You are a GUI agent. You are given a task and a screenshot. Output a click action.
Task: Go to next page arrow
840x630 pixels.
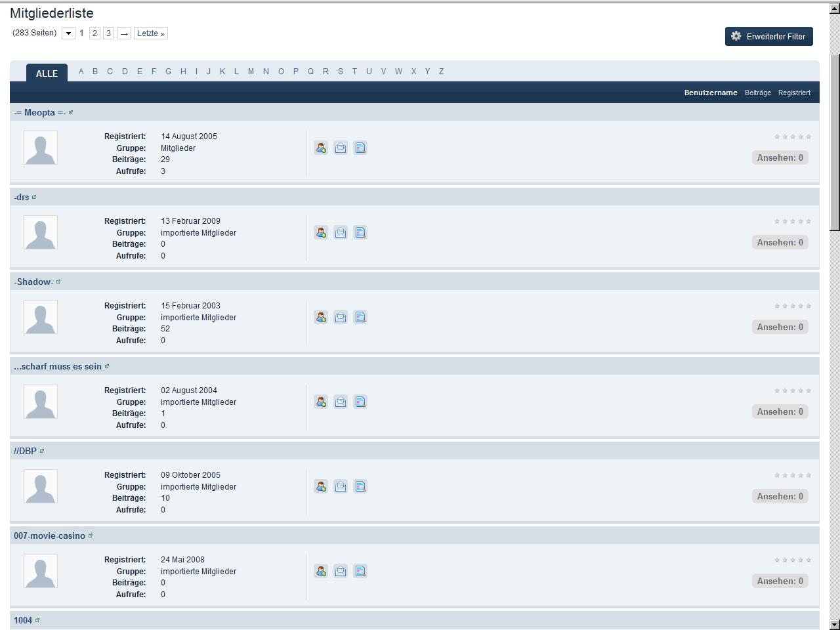124,33
